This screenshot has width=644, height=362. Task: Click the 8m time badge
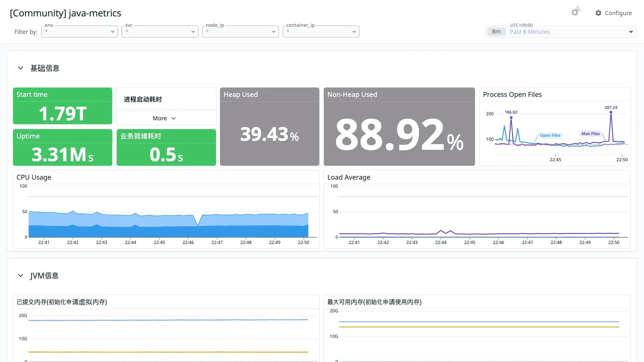[x=496, y=32]
